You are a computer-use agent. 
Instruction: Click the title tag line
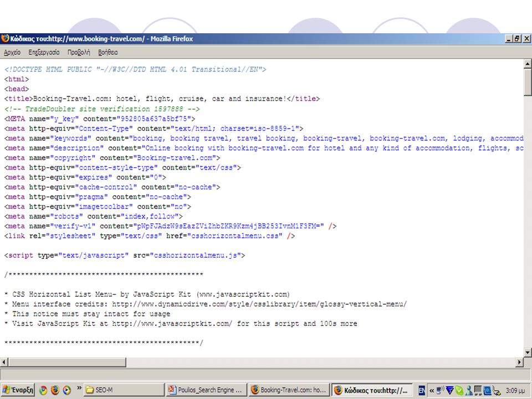click(x=162, y=99)
